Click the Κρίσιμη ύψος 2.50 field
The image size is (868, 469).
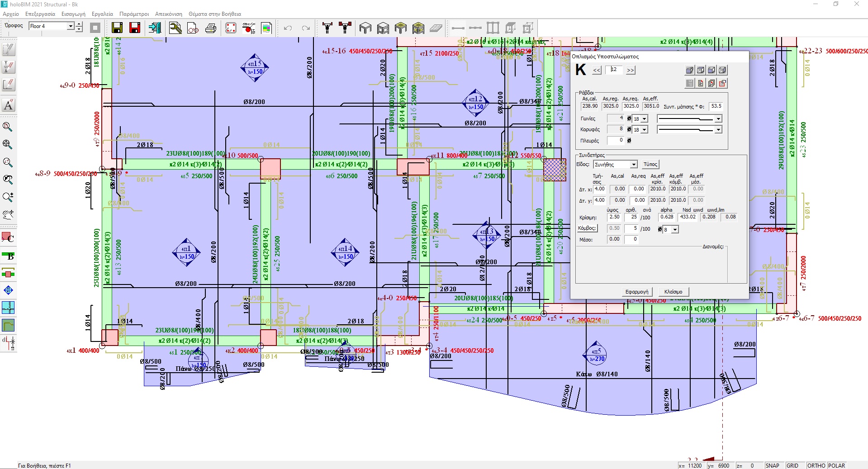point(614,217)
